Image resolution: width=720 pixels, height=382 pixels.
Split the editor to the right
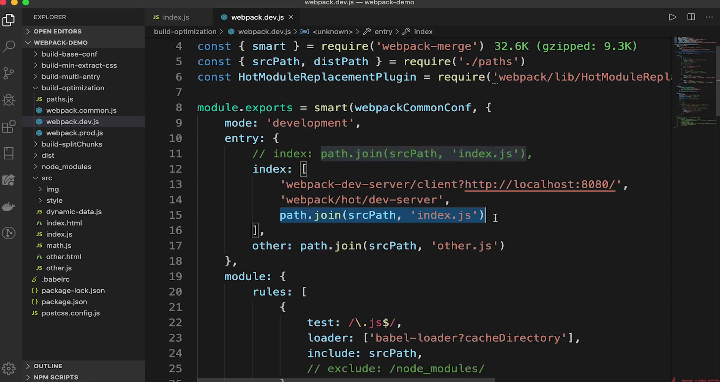tap(691, 17)
